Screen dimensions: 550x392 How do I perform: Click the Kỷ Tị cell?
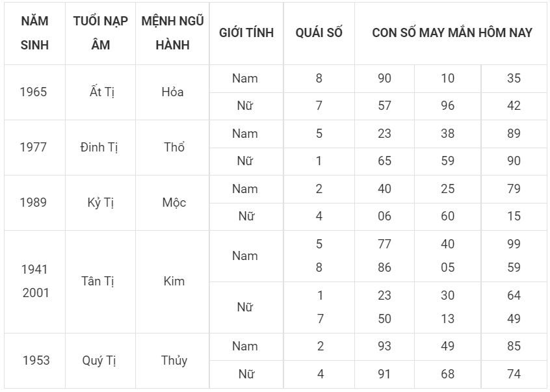100,203
